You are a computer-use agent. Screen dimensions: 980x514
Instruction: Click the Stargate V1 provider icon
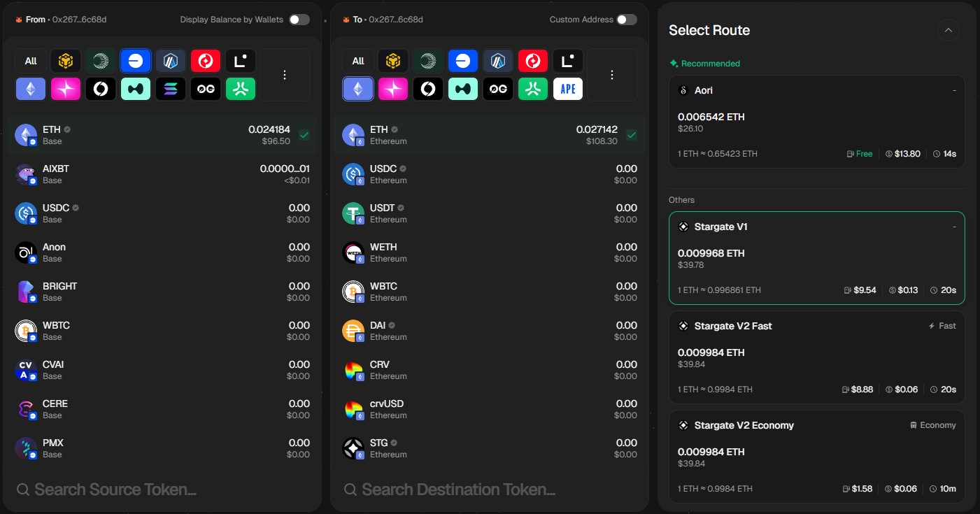[683, 227]
